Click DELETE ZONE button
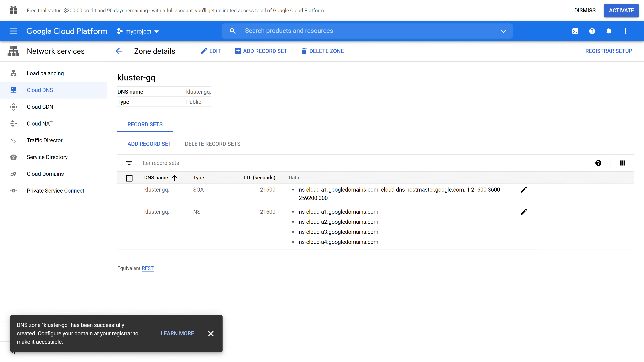The image size is (644, 362). click(x=323, y=51)
